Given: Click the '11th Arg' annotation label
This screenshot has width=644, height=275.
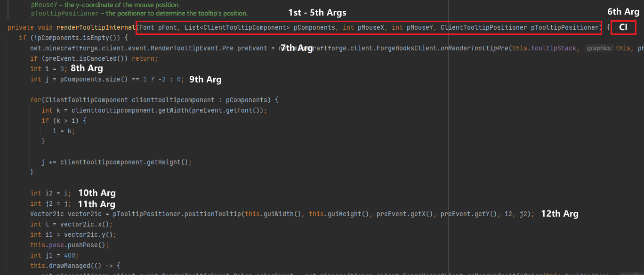Looking at the screenshot, I should point(96,204).
